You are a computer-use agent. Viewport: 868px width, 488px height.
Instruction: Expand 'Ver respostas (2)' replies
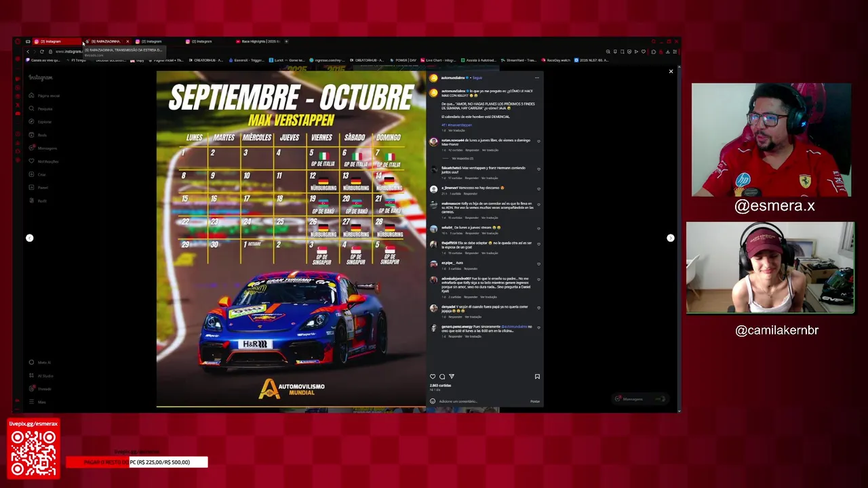coord(462,158)
